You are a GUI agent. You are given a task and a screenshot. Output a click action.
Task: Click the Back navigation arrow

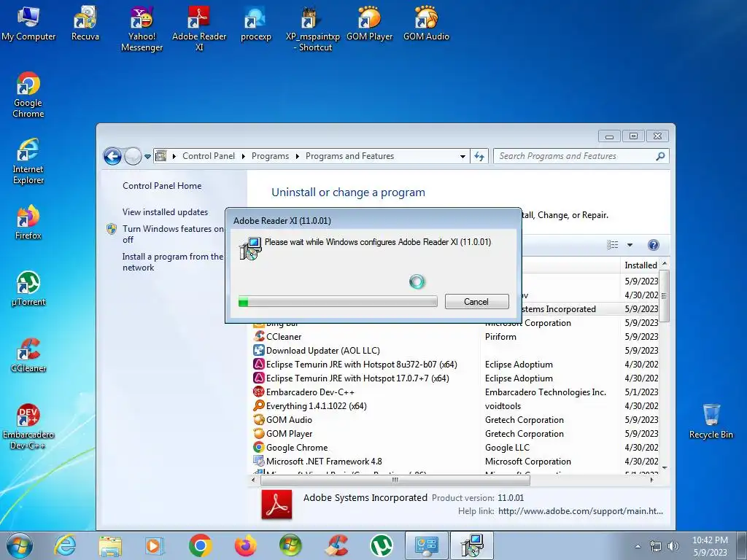(112, 156)
